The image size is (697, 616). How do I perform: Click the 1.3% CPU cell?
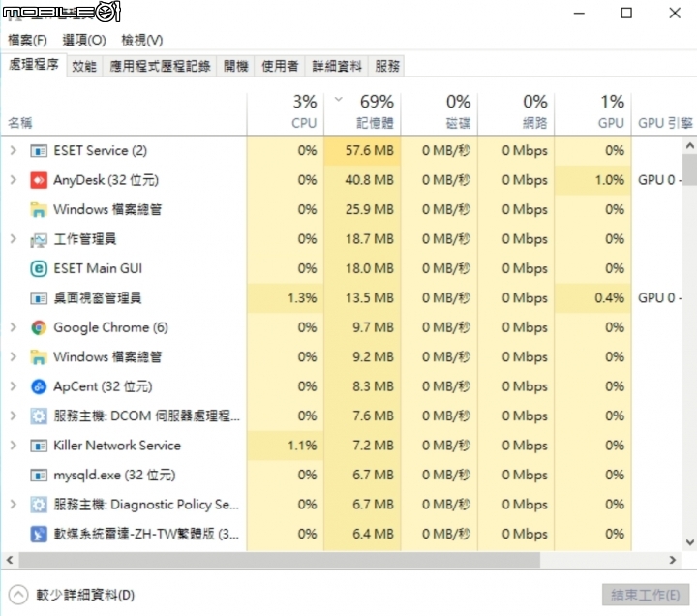click(286, 298)
